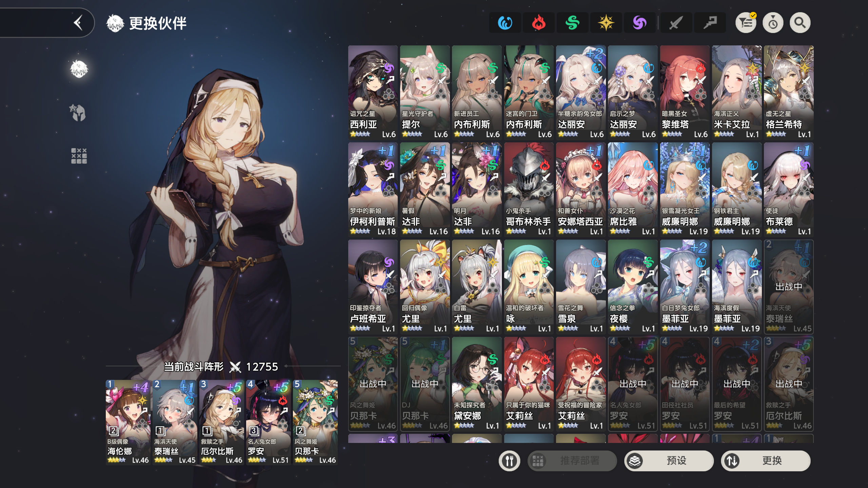Viewport: 868px width, 488px height.
Task: Toggle the fire element filter
Action: click(x=538, y=23)
